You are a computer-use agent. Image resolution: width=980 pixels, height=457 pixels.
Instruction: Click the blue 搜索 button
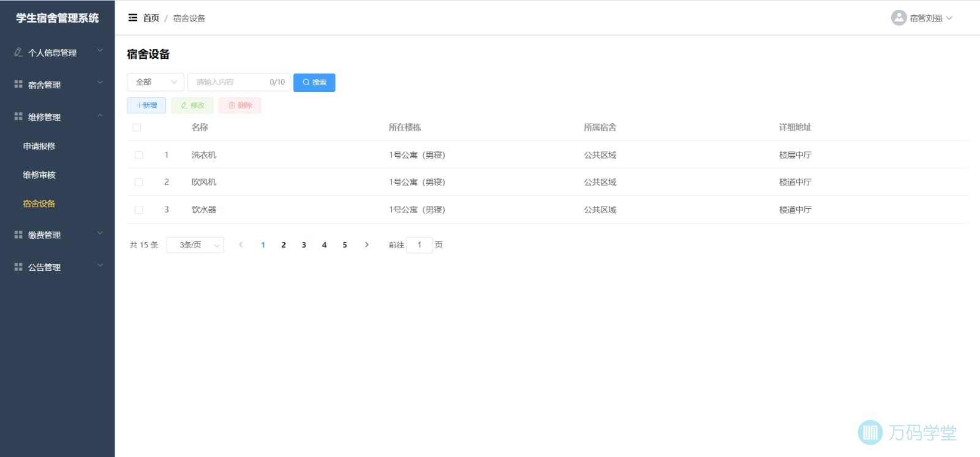coord(314,82)
